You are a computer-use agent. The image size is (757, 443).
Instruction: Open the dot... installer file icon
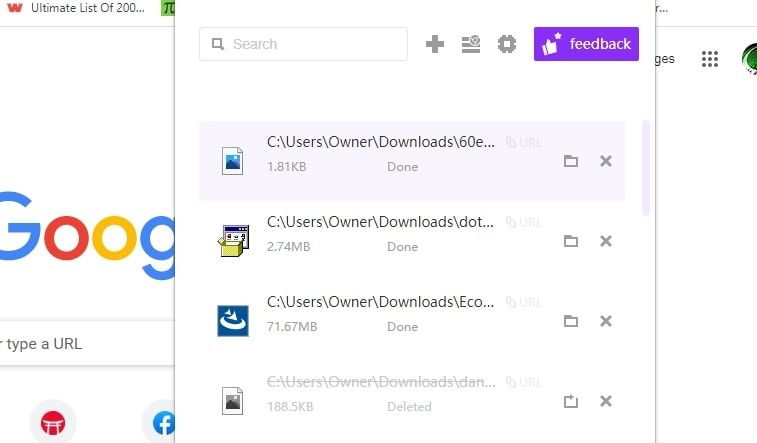coord(233,240)
